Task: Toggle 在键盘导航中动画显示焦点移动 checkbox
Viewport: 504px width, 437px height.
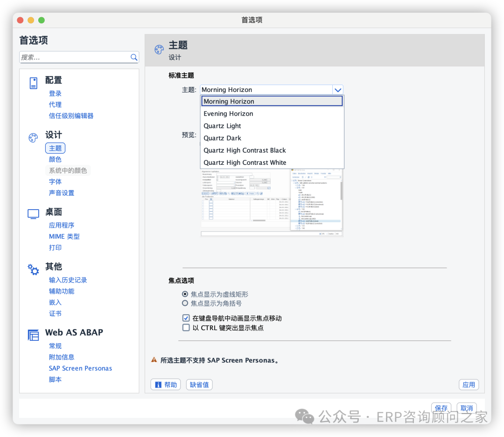Action: coord(186,318)
